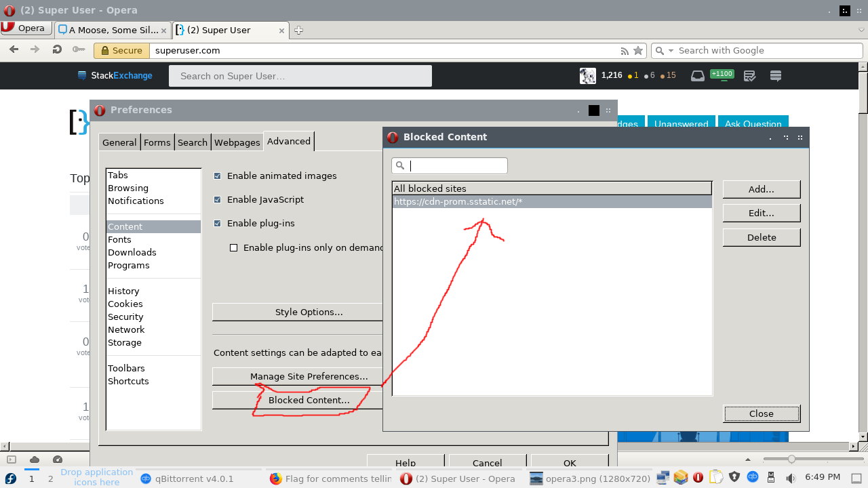Viewport: 868px width, 488px height.
Task: Switch to opera3.png image window in taskbar
Action: [590, 479]
